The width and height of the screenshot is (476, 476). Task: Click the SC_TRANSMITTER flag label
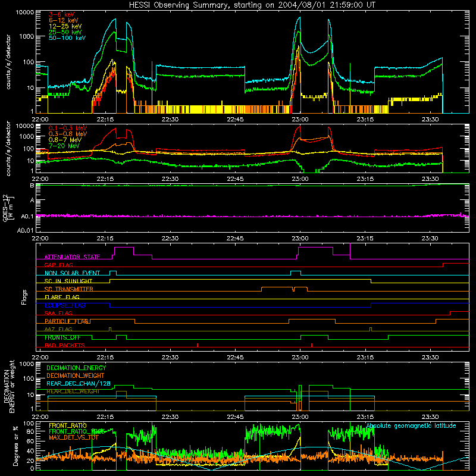68,289
